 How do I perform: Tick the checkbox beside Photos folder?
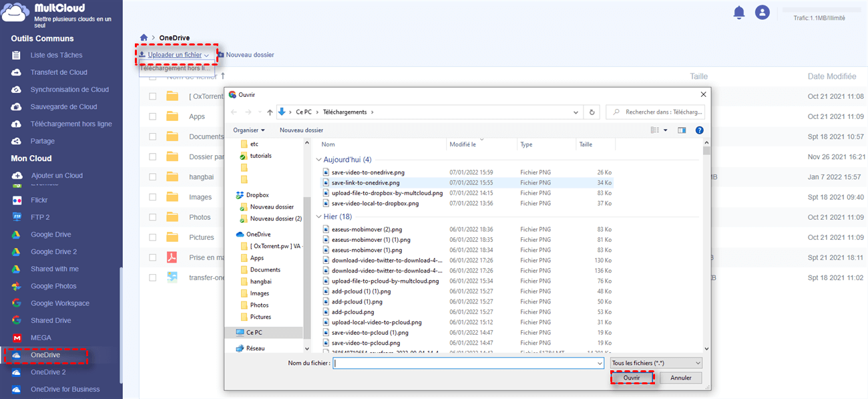[x=153, y=217]
